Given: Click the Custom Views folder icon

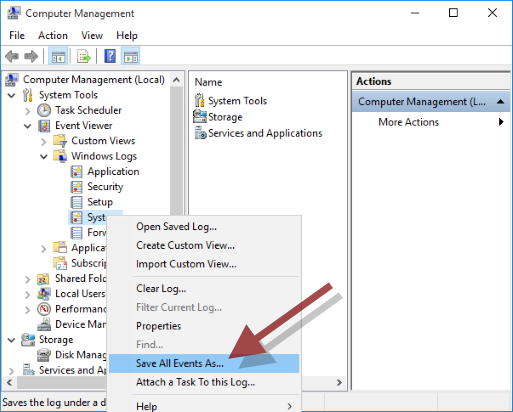Looking at the screenshot, I should pyautogui.click(x=60, y=141).
